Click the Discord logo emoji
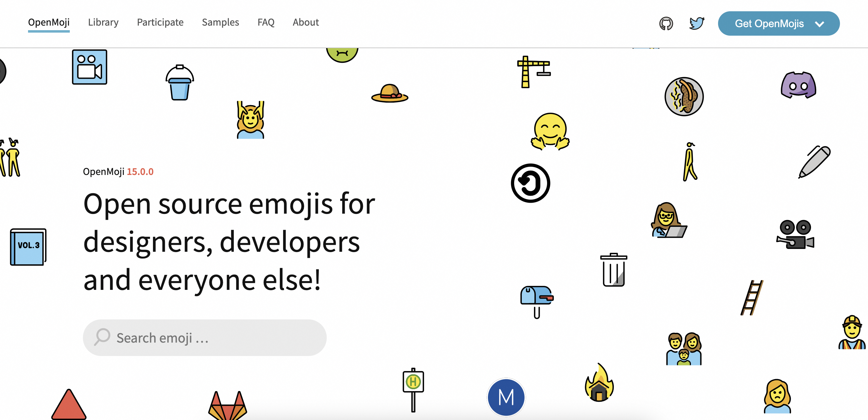868x420 pixels. point(798,85)
